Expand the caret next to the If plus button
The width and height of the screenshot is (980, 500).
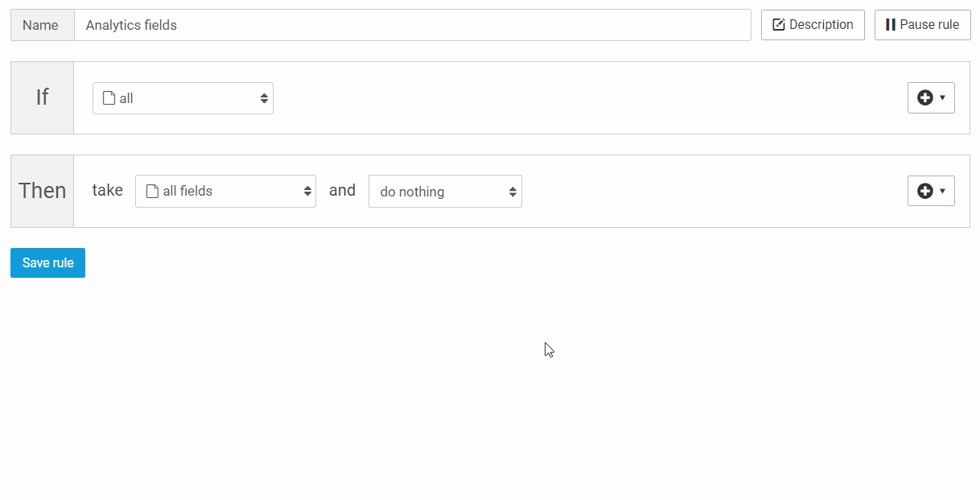pos(941,97)
